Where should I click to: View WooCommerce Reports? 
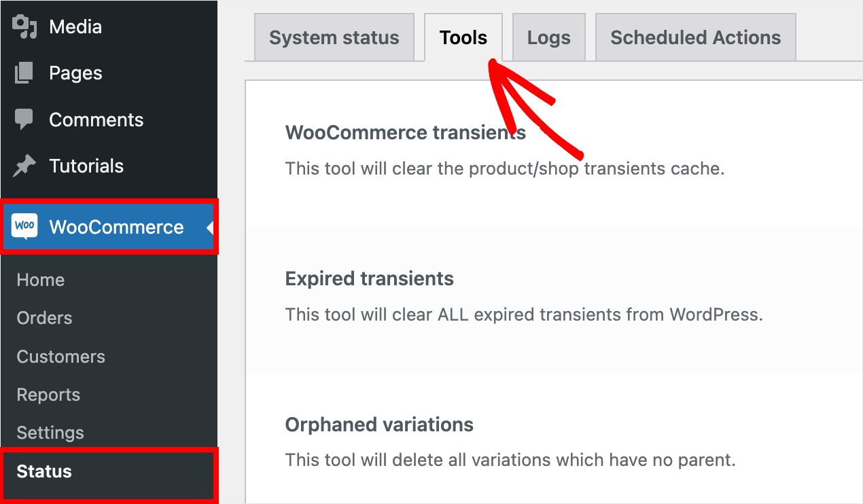(x=48, y=395)
